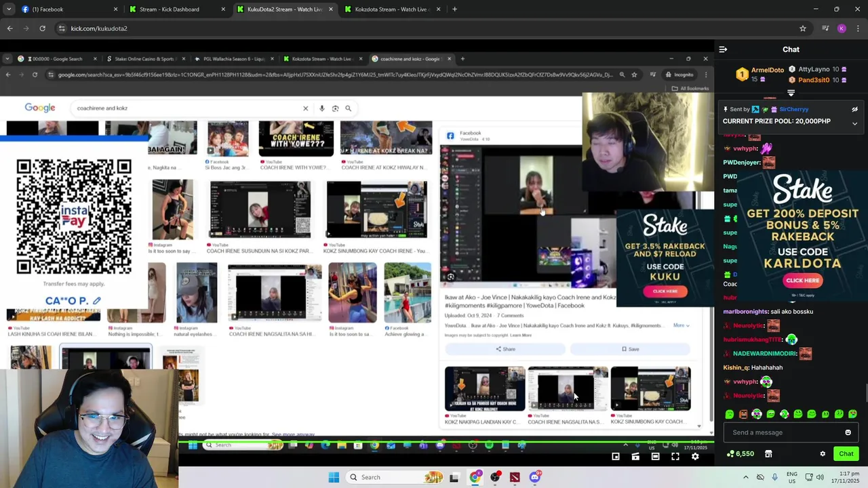Open the clock and date flyout
This screenshot has height=488, width=868.
(x=846, y=477)
